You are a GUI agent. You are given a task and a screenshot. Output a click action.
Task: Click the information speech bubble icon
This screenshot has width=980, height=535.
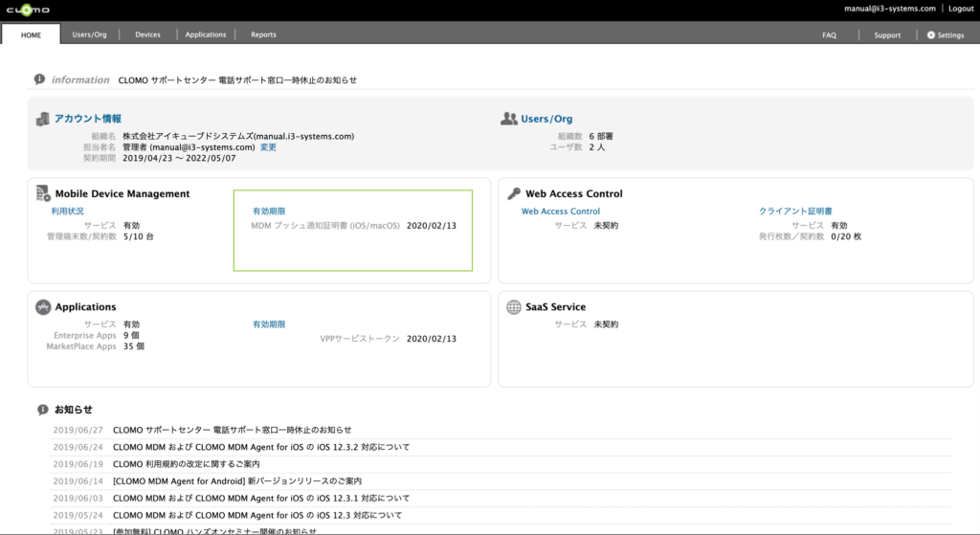click(x=39, y=79)
